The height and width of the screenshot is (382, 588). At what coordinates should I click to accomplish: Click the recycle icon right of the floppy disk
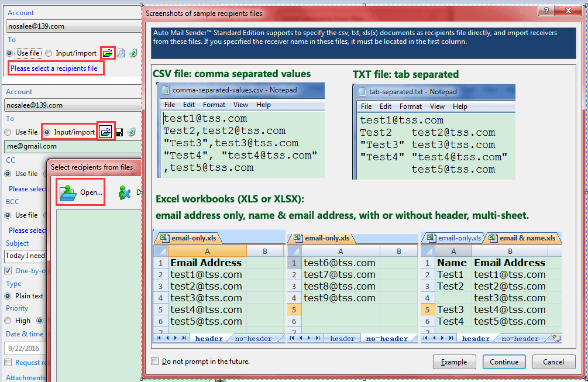[131, 132]
